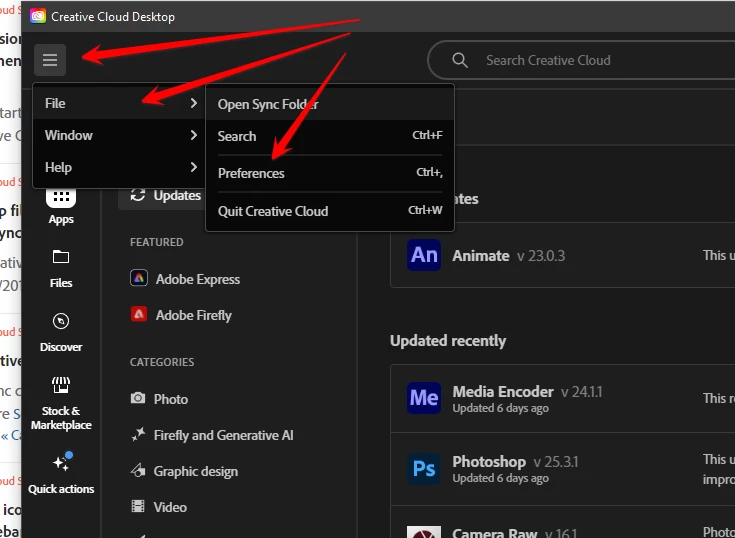Click the Animate app icon
This screenshot has width=735, height=538.
[x=424, y=255]
